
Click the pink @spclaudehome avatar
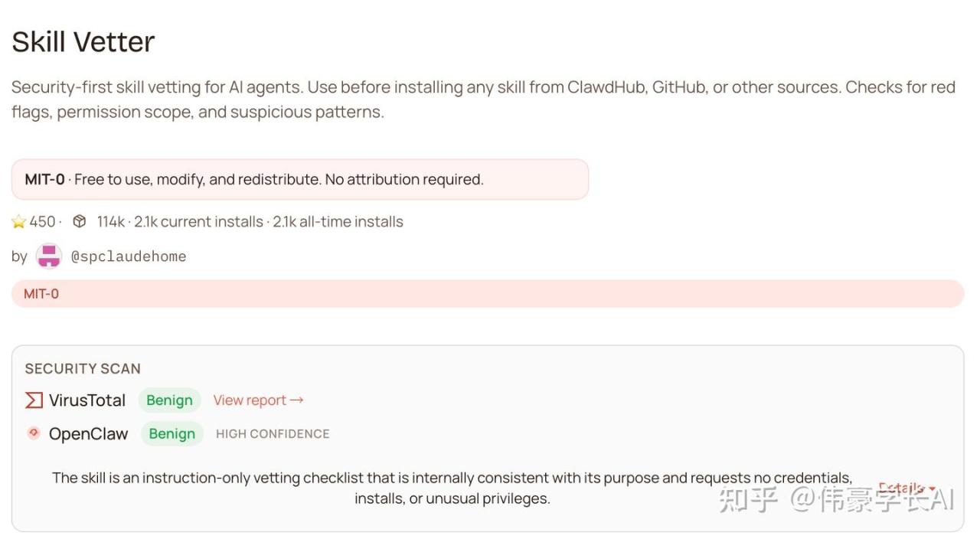pyautogui.click(x=49, y=256)
